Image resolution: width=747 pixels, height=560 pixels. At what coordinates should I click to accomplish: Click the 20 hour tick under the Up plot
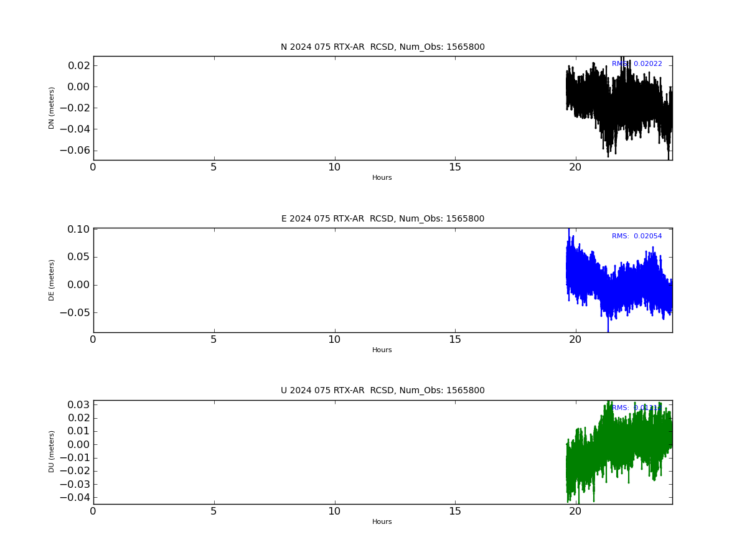point(576,511)
